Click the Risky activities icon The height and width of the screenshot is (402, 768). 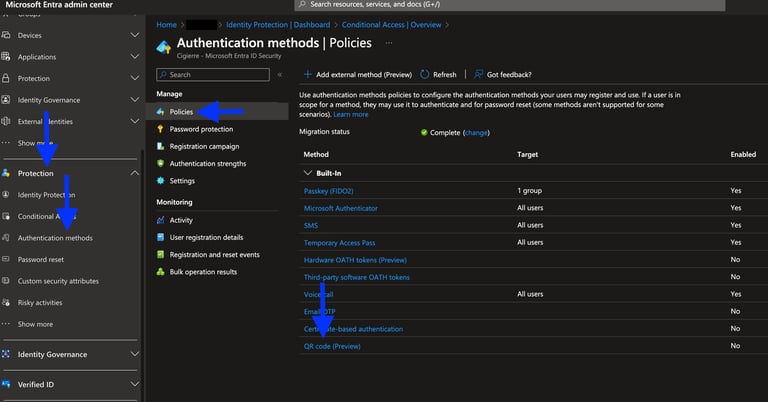[6, 303]
